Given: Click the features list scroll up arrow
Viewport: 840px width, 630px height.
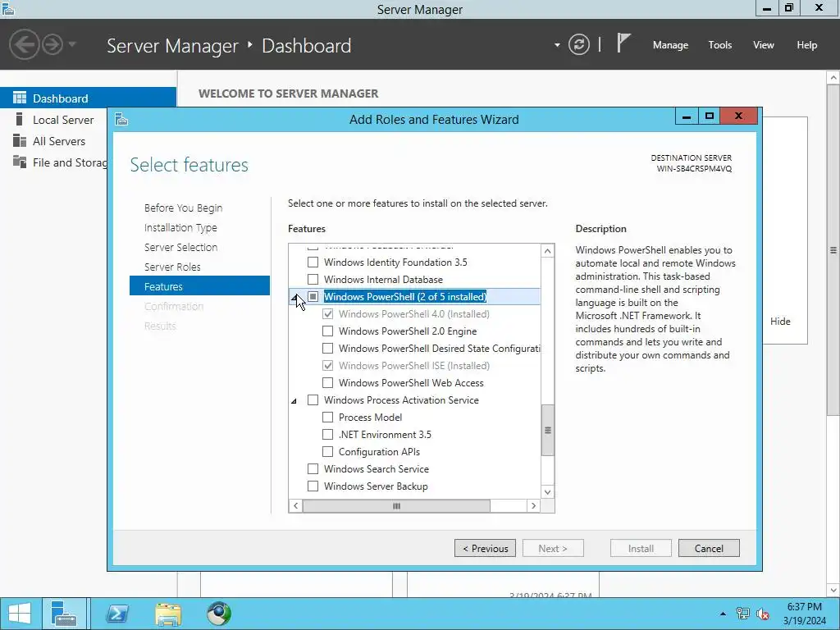Looking at the screenshot, I should tap(547, 251).
